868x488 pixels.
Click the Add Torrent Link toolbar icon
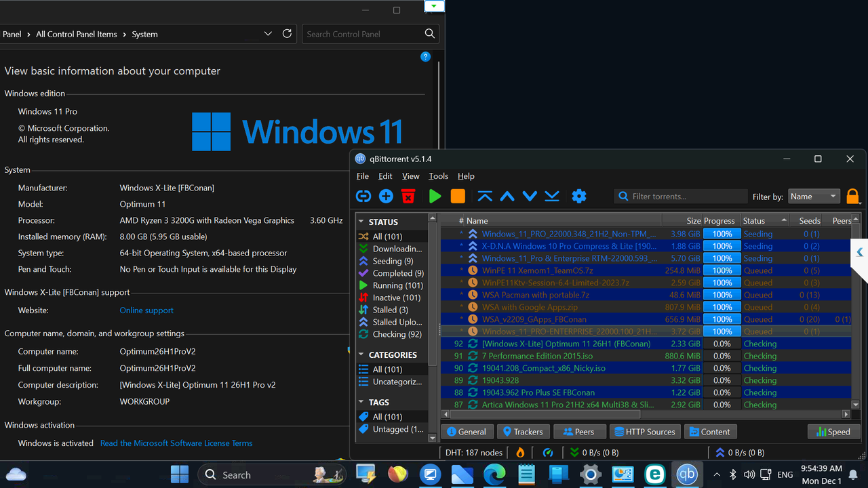(363, 196)
